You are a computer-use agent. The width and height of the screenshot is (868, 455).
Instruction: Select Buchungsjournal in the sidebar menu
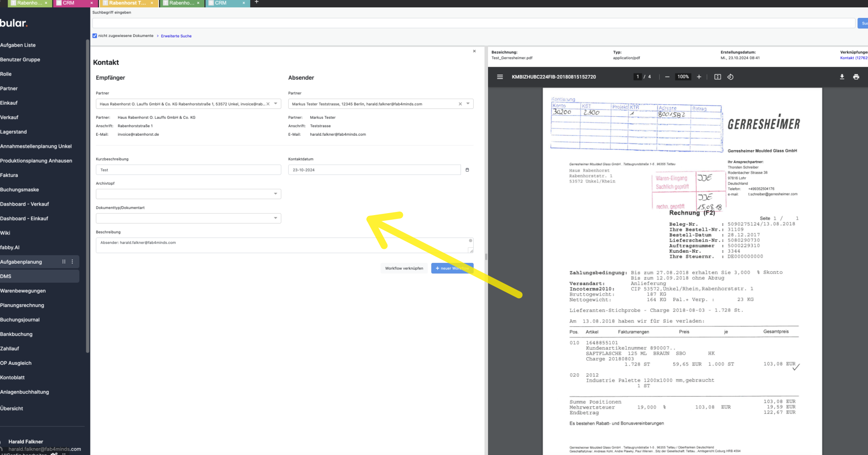point(20,320)
